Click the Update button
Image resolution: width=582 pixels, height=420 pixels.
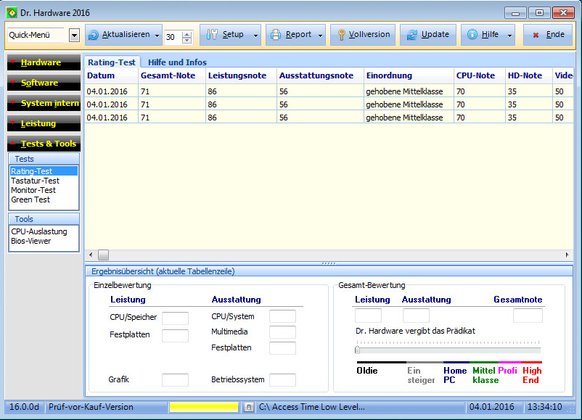pyautogui.click(x=428, y=35)
